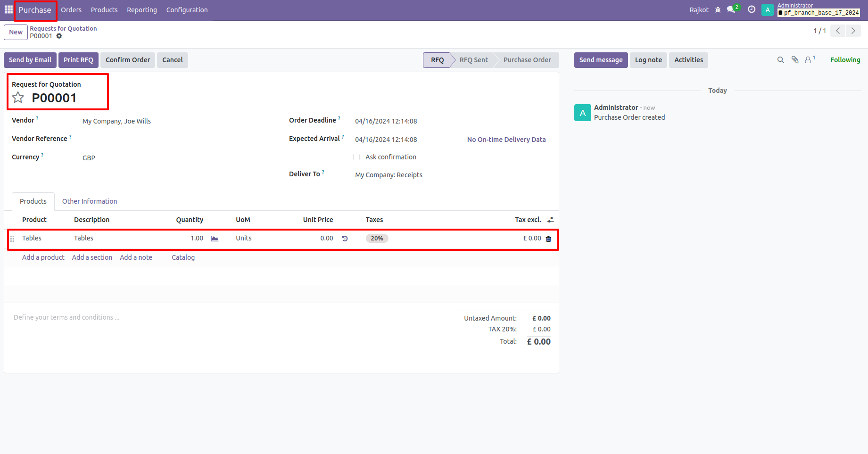868x454 pixels.
Task: Click the terms and conditions field
Action: coord(66,317)
